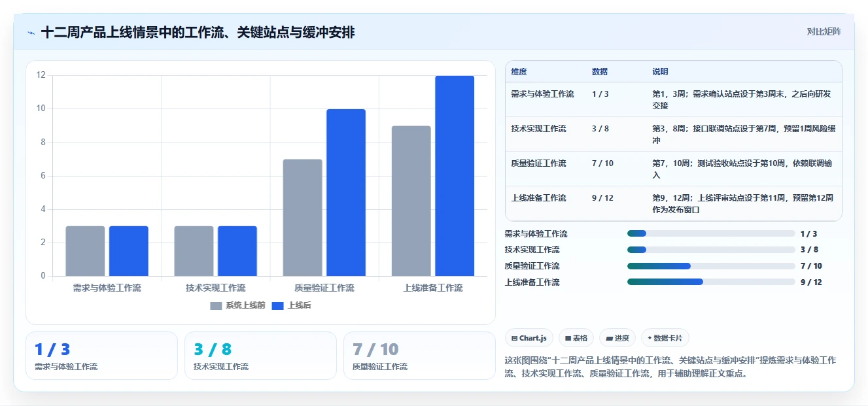Click the table cell showing 9 / 12
The width and height of the screenshot is (868, 406).
point(602,198)
